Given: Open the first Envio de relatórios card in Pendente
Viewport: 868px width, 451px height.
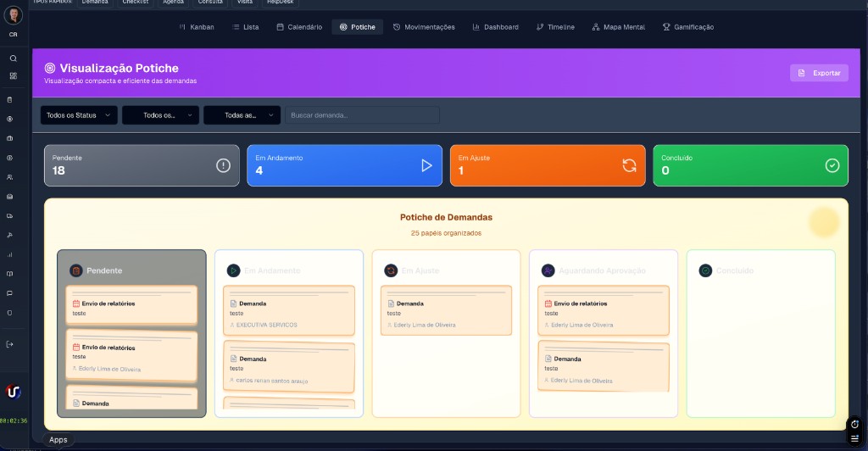Looking at the screenshot, I should (x=131, y=305).
